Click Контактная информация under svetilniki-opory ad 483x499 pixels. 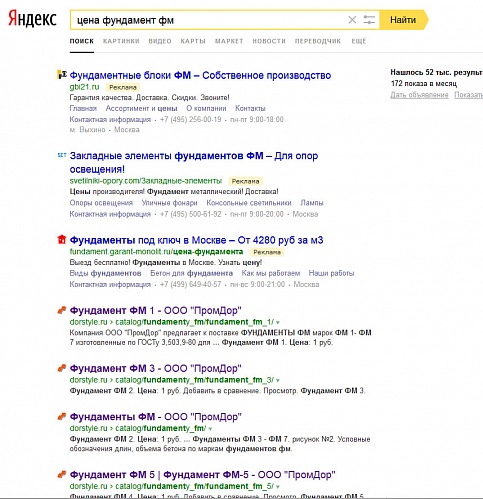(x=110, y=214)
